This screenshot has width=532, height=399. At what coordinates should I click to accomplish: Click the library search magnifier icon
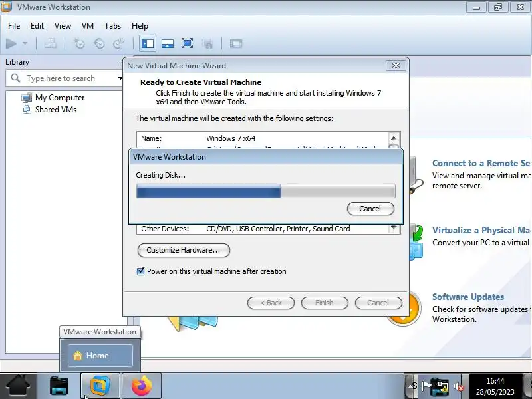click(x=15, y=78)
